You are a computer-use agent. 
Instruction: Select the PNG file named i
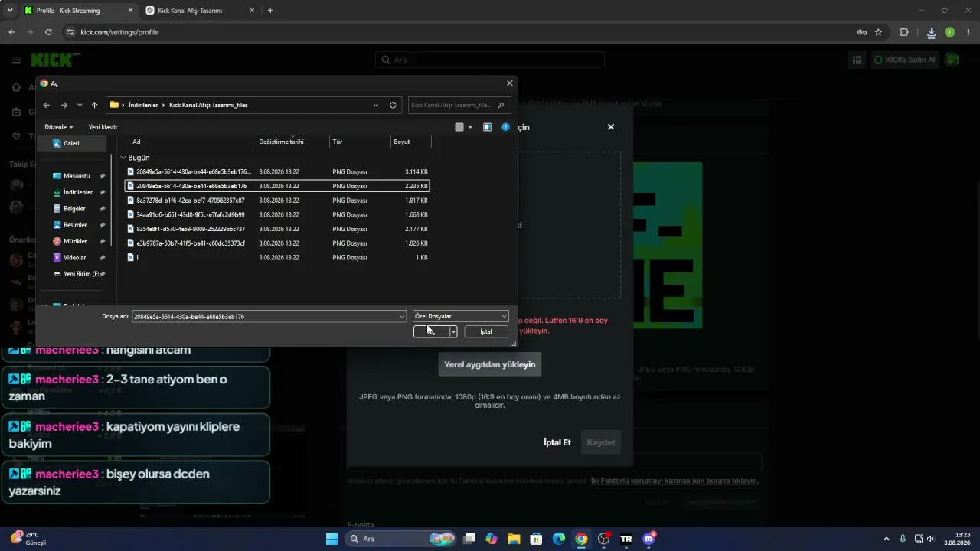tap(277, 258)
